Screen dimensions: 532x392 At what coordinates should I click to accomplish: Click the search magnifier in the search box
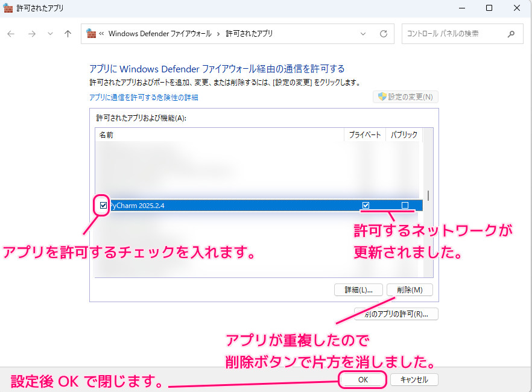point(510,34)
